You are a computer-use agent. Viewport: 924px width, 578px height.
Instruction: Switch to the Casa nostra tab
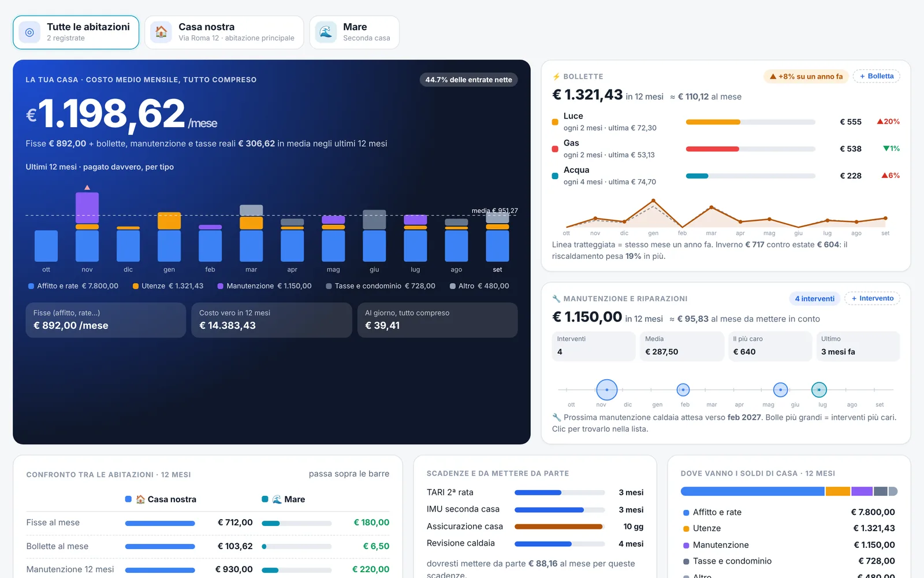(224, 32)
